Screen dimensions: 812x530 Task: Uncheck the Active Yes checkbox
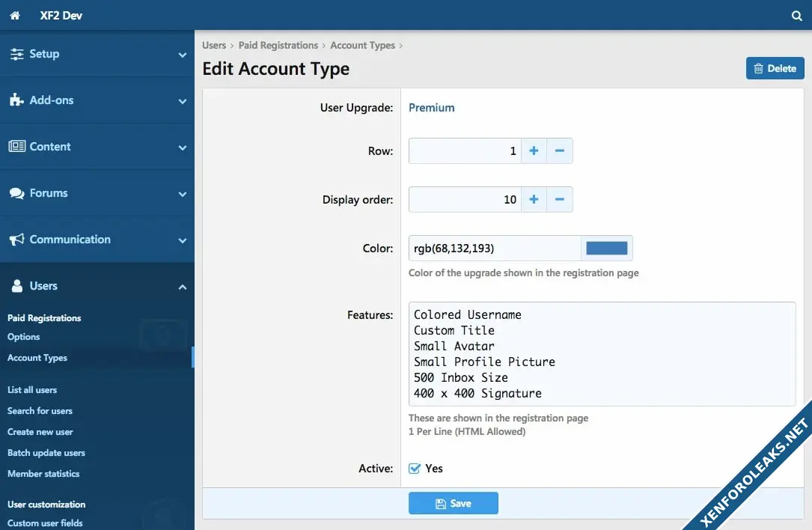point(415,469)
